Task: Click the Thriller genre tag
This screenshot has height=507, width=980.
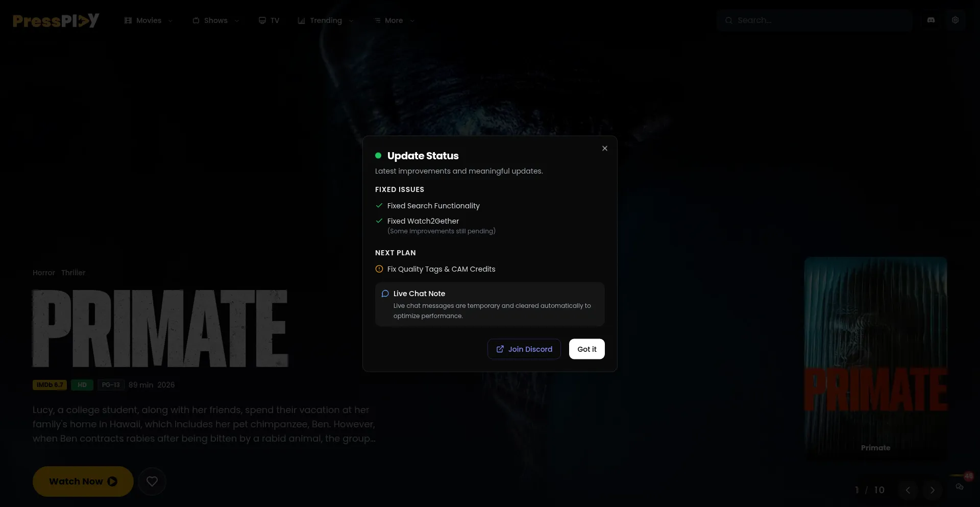Action: pos(73,273)
